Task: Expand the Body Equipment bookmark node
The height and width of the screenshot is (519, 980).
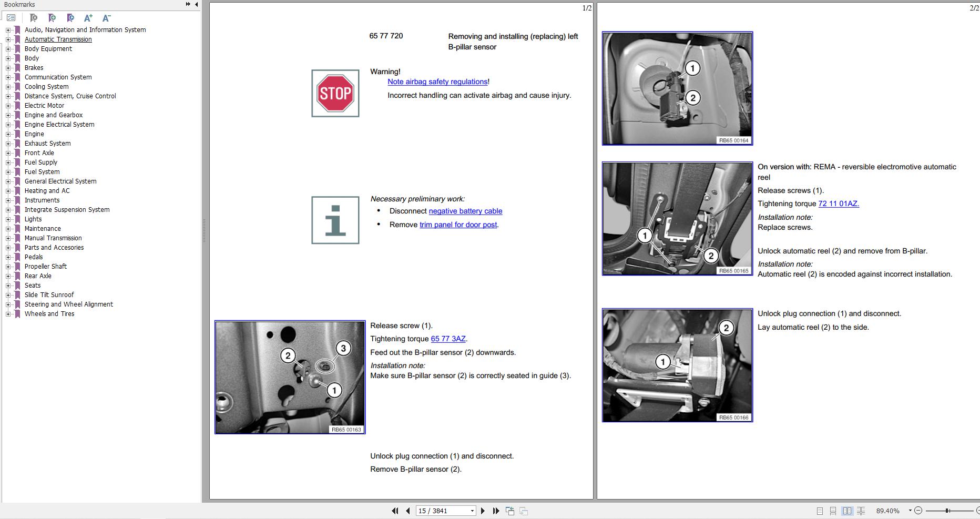Action: coord(8,49)
